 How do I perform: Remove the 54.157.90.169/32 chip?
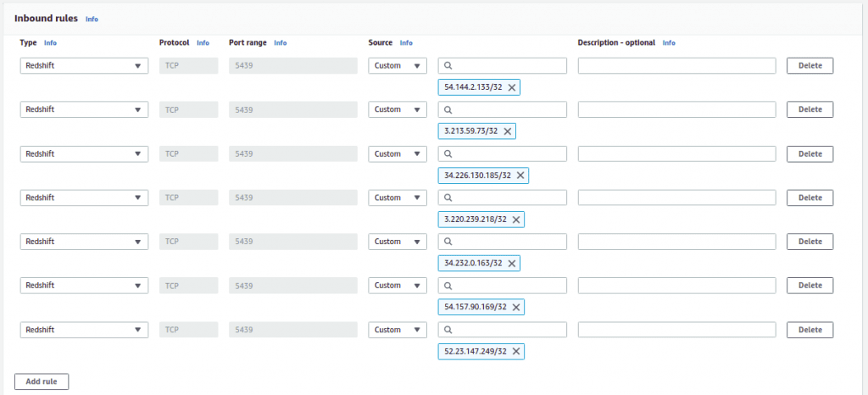pos(516,307)
